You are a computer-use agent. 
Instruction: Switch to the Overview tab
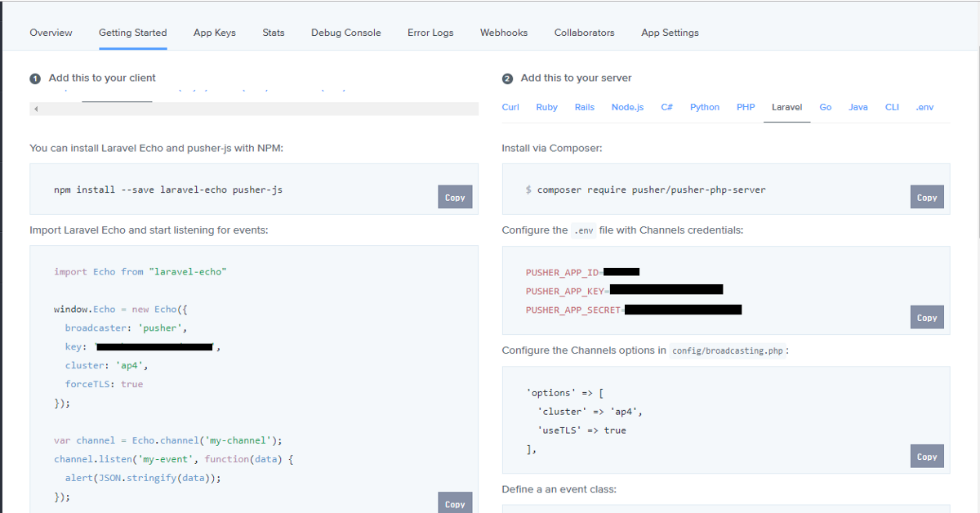point(51,33)
